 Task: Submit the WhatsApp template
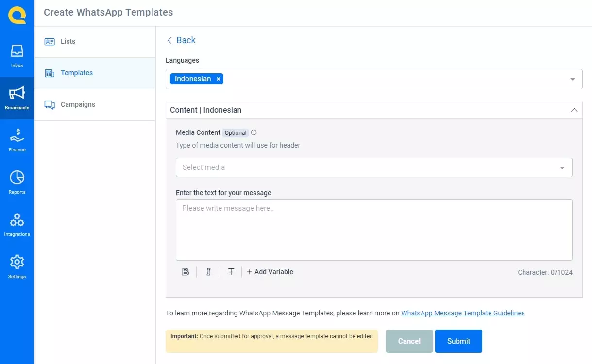pos(458,341)
